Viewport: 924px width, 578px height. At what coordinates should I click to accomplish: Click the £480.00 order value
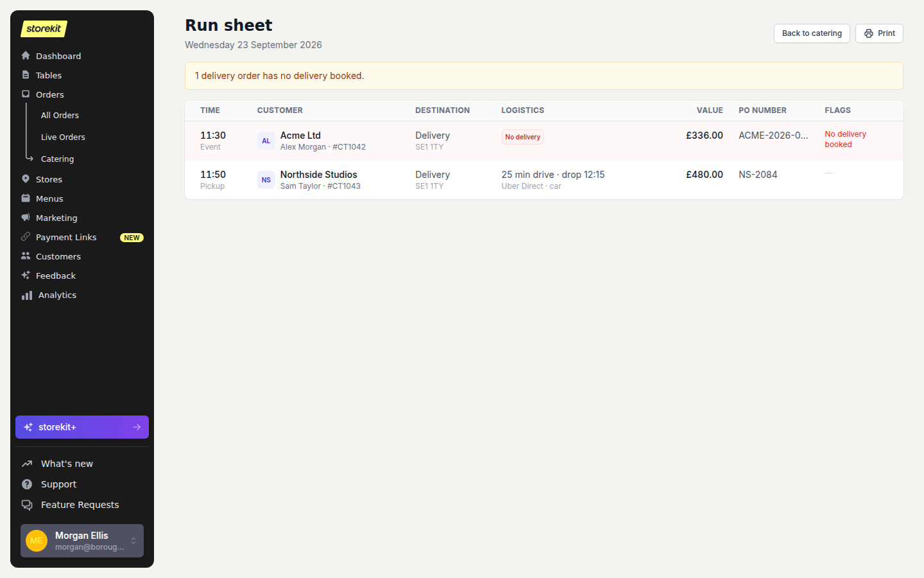point(705,175)
